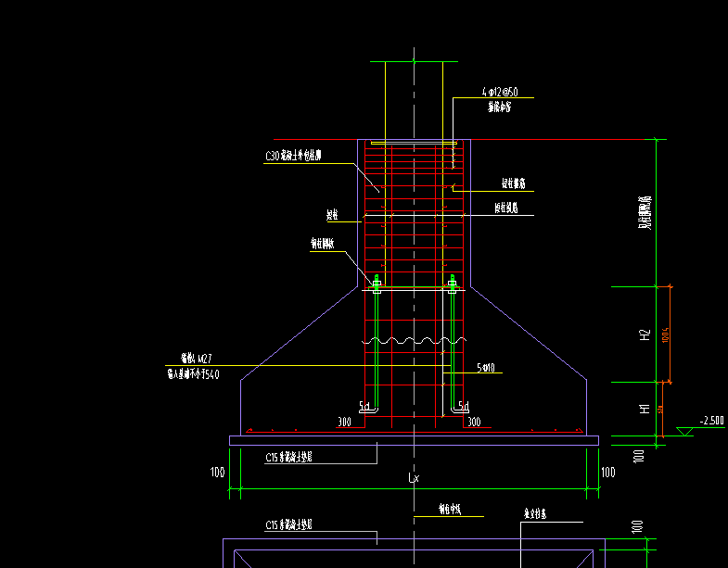Click the lower C15 cushion layer label

(288, 524)
